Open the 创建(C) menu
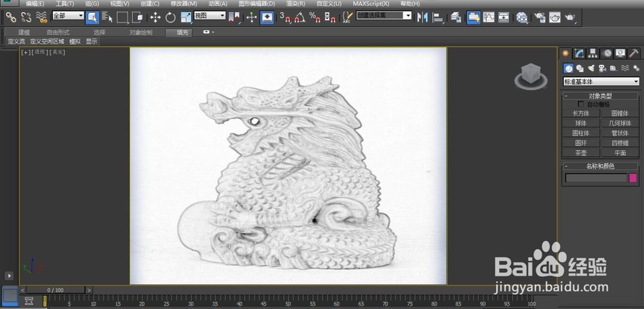 [x=150, y=4]
